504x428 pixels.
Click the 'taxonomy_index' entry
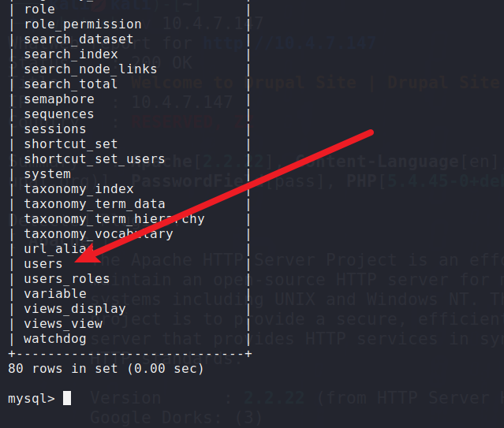(x=79, y=189)
